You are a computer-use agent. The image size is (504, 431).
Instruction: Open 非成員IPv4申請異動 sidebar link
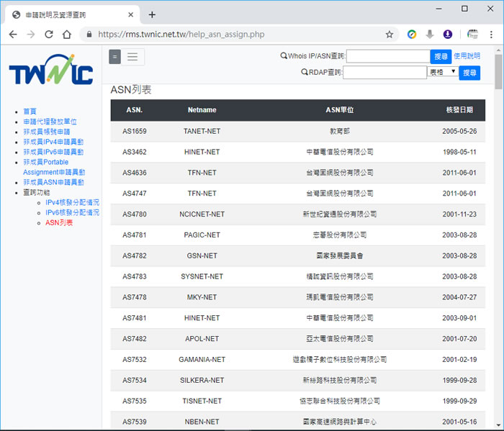click(53, 142)
